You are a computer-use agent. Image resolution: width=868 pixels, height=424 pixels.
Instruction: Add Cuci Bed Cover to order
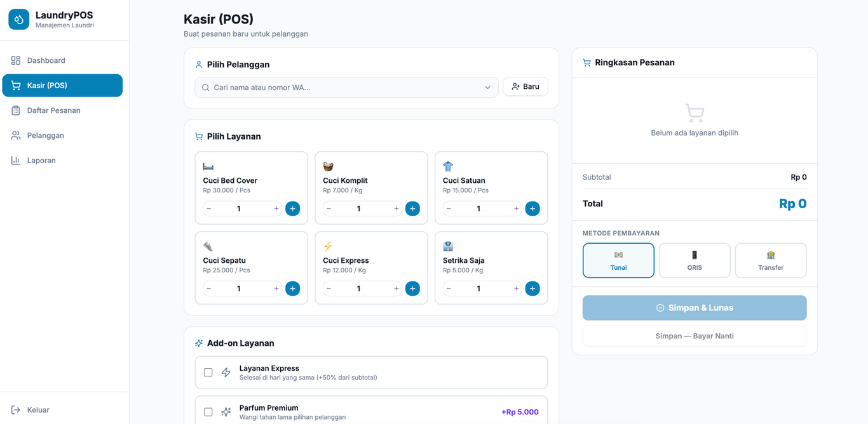pyautogui.click(x=292, y=209)
